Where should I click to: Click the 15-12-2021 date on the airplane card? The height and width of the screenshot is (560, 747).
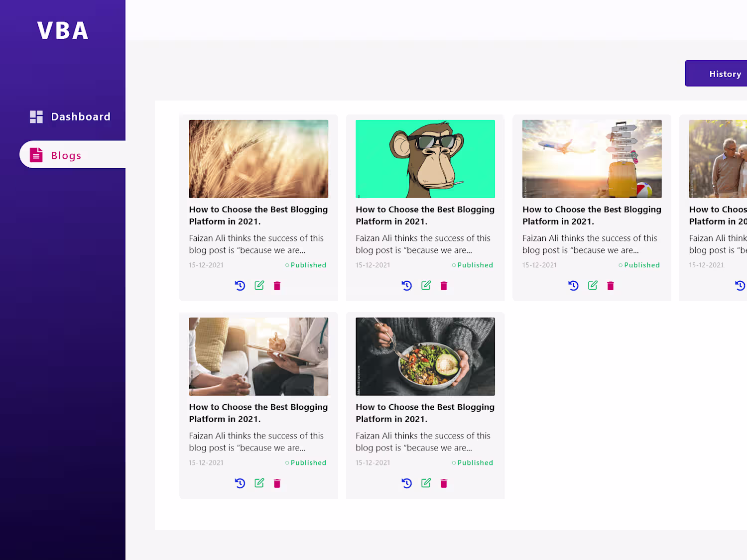540,265
